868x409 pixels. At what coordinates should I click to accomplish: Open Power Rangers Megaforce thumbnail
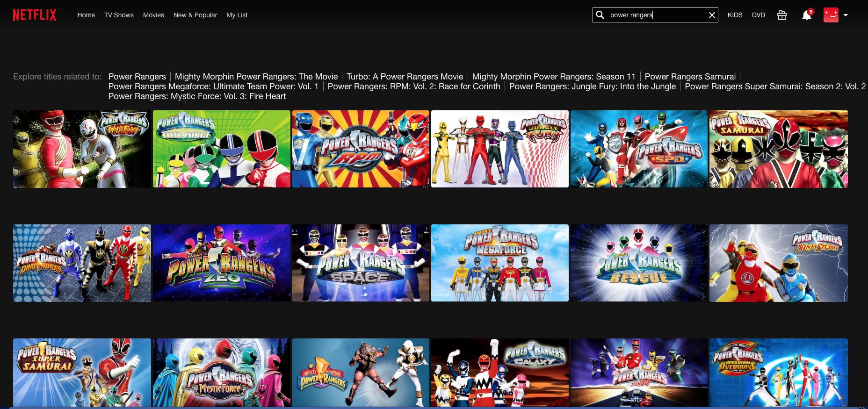click(500, 263)
